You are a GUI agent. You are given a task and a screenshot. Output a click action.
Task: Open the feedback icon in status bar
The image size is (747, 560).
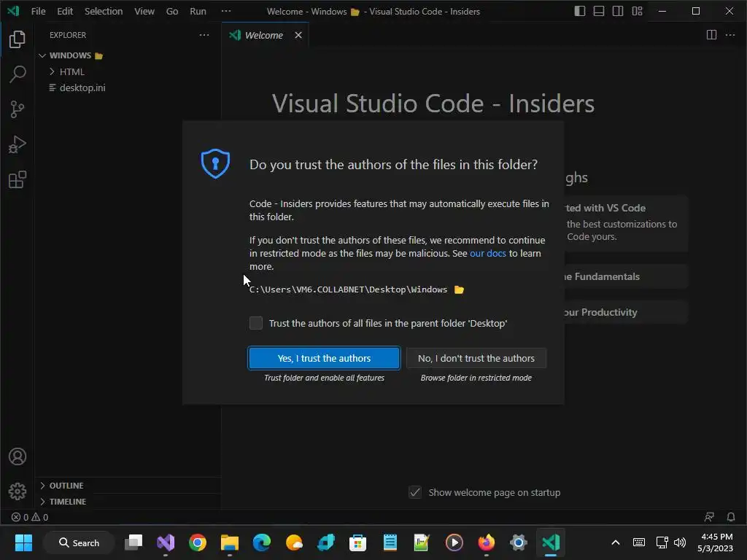(x=709, y=517)
